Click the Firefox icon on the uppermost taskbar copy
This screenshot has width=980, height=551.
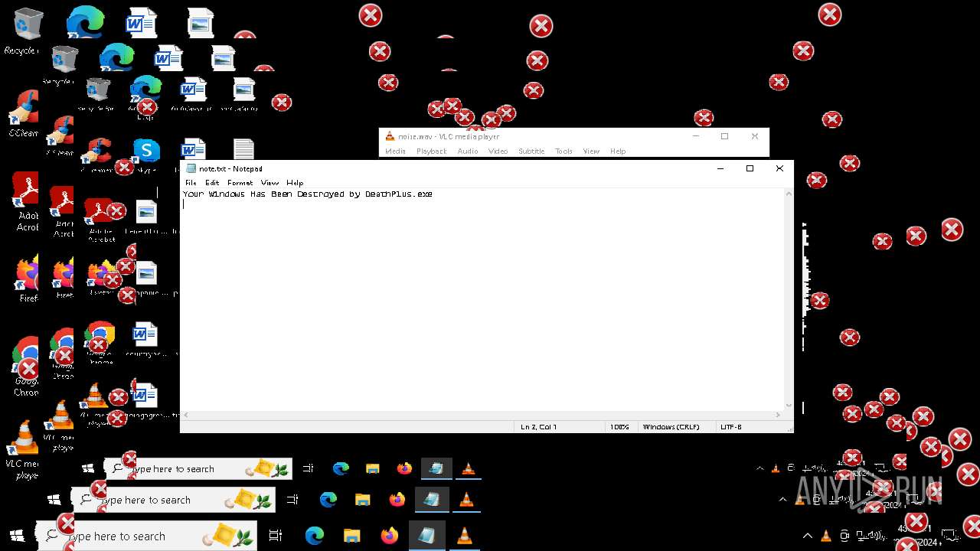[x=404, y=468]
